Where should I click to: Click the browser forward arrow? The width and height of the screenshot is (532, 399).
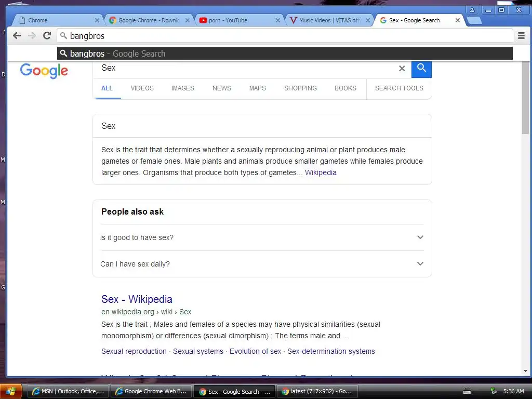[32, 36]
